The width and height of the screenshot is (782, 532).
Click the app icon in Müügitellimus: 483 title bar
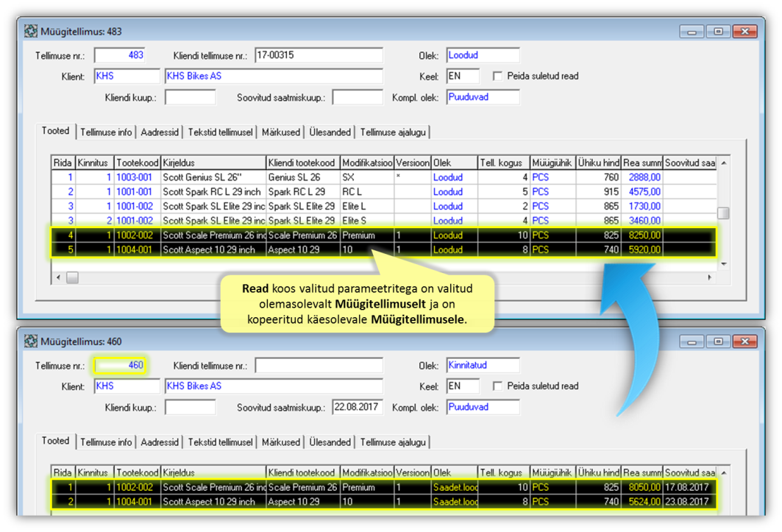pos(31,31)
